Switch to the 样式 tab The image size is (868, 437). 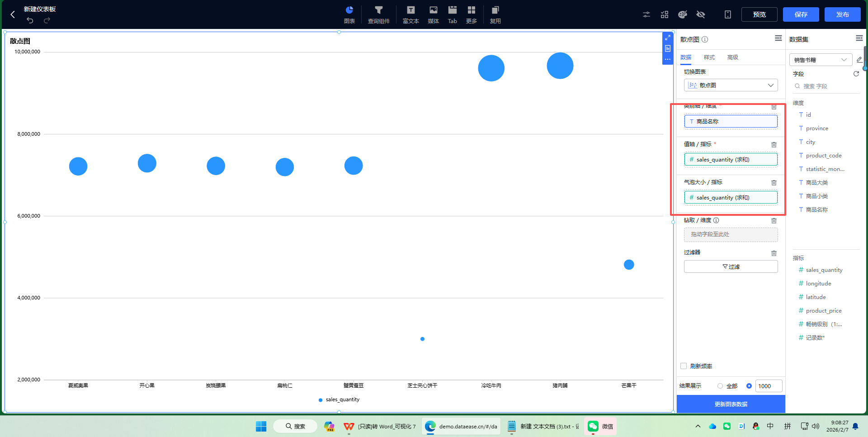(709, 57)
